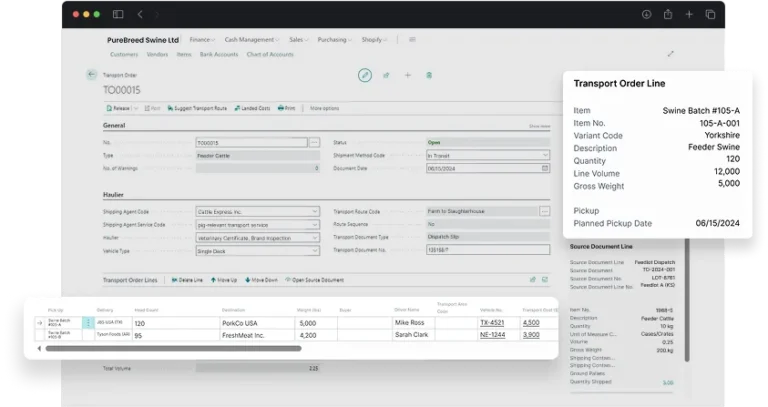
Task: Click Suggest Transport Route action
Action: pos(199,107)
